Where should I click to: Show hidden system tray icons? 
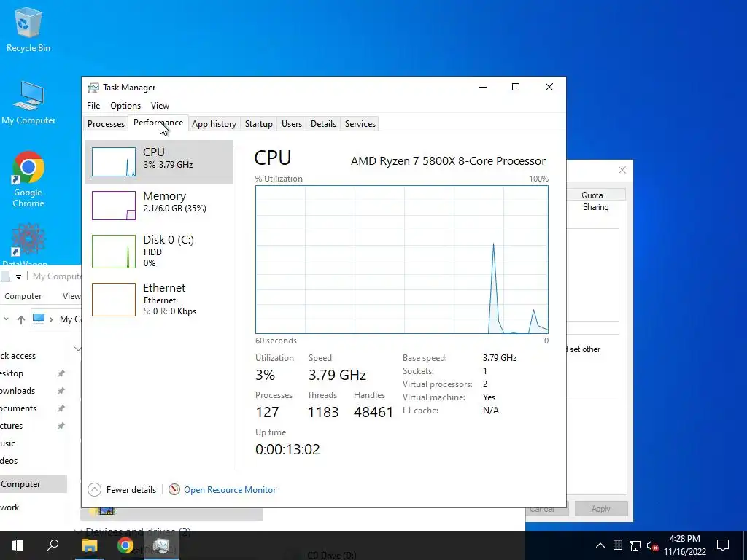coord(600,545)
